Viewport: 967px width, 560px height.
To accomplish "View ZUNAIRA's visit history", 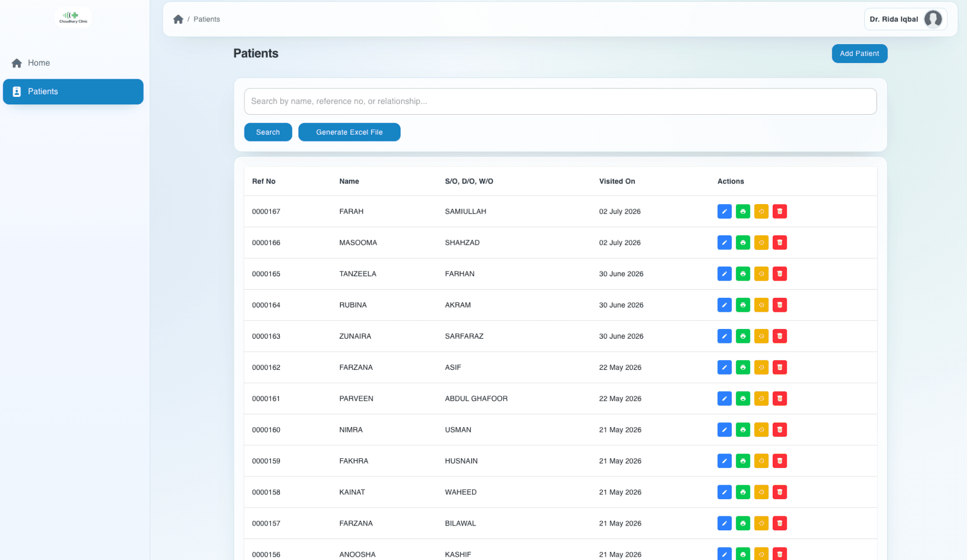I will [x=761, y=337].
